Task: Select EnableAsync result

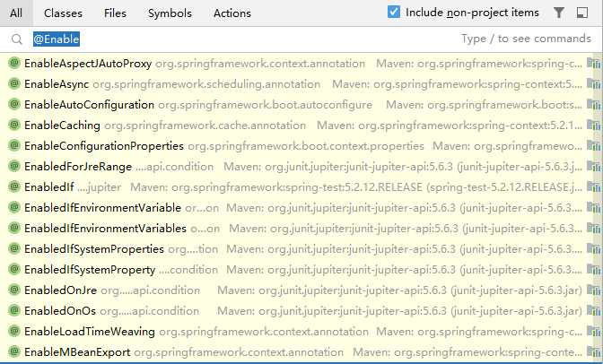Action: click(x=301, y=84)
